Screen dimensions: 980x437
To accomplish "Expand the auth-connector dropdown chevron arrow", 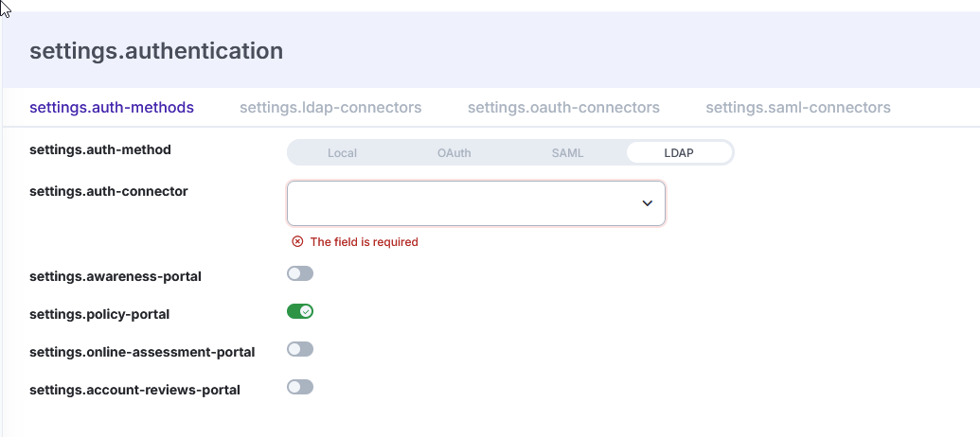I will (x=648, y=203).
